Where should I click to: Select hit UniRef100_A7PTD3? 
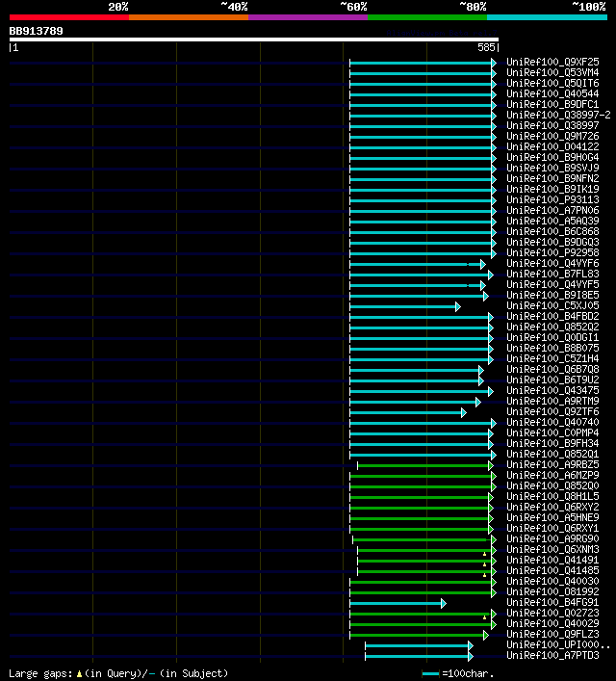pyautogui.click(x=552, y=655)
